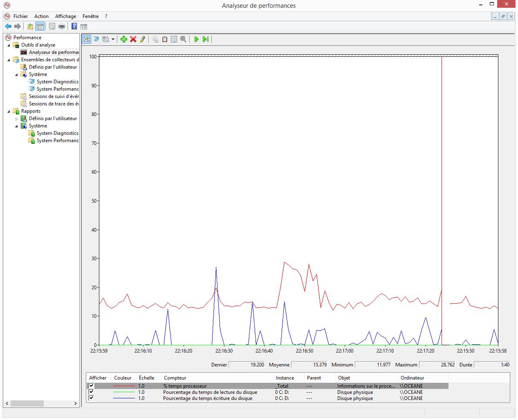Open the graph type dropdown arrow
This screenshot has width=518, height=420.
pos(113,40)
